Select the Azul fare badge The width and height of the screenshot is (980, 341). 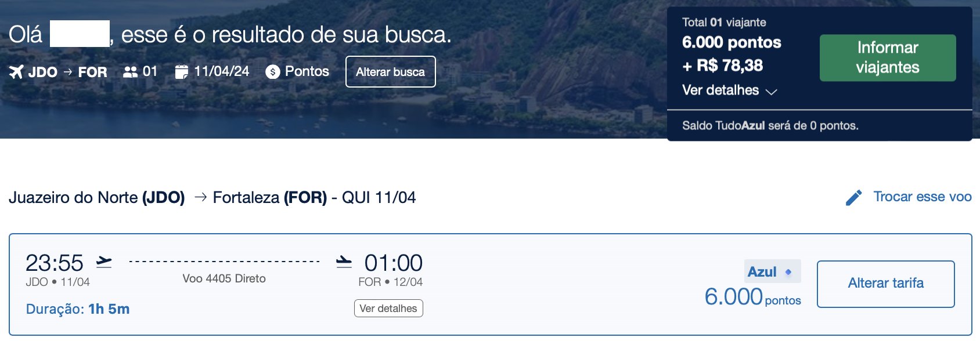(x=773, y=271)
